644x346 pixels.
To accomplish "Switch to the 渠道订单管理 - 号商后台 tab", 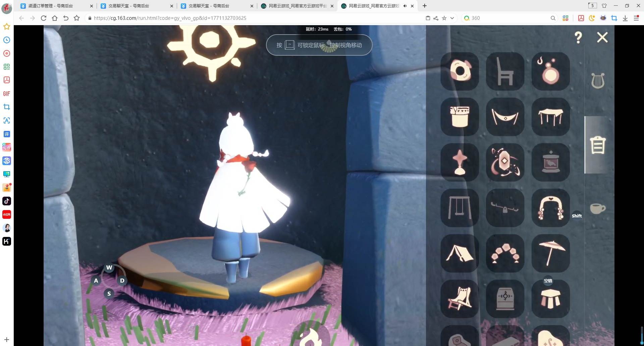I will click(50, 6).
